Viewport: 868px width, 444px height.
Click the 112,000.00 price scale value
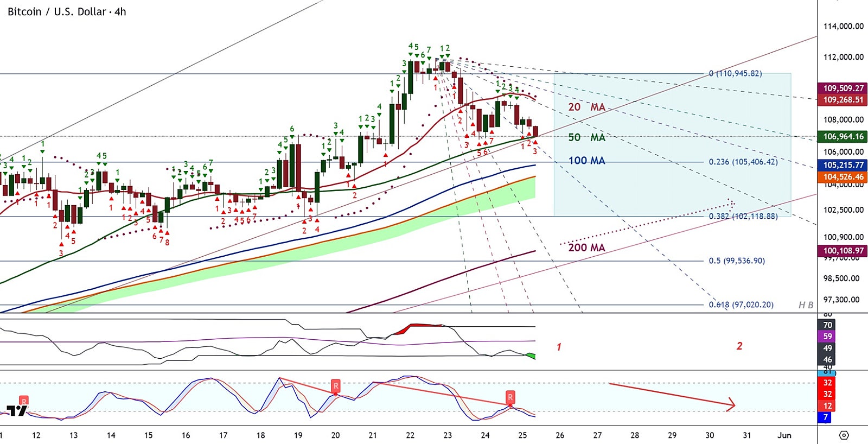tap(844, 57)
